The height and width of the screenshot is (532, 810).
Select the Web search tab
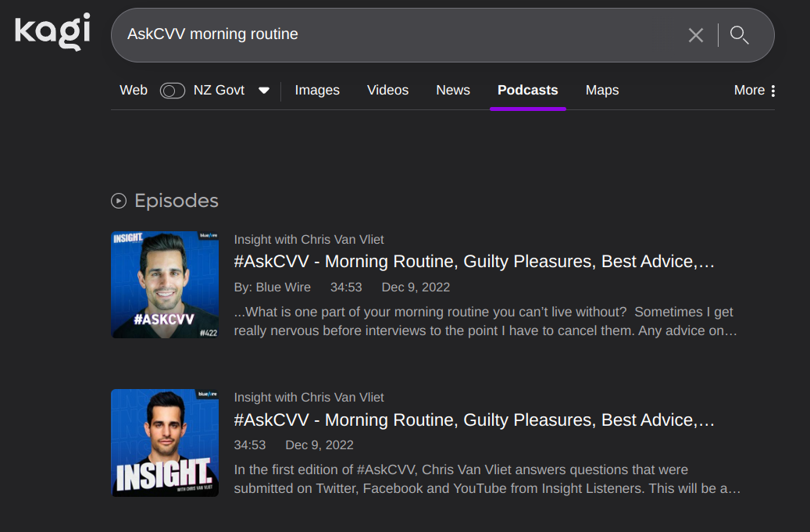134,91
